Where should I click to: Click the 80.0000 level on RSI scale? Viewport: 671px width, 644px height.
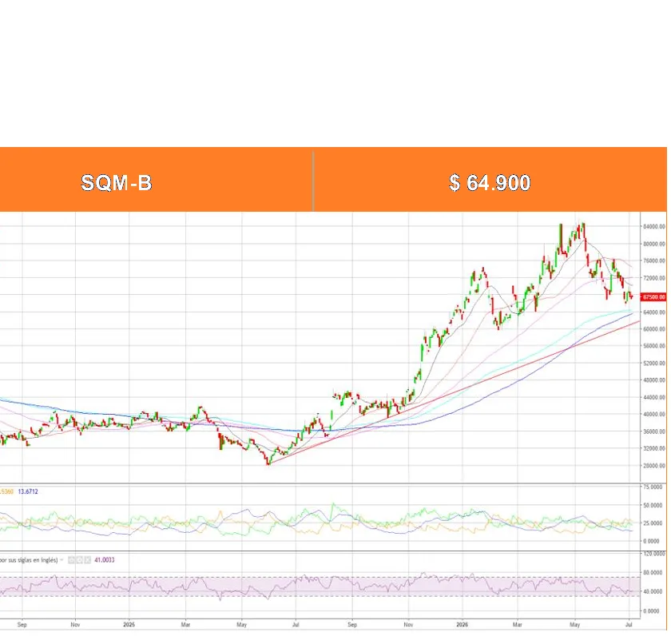point(654,573)
